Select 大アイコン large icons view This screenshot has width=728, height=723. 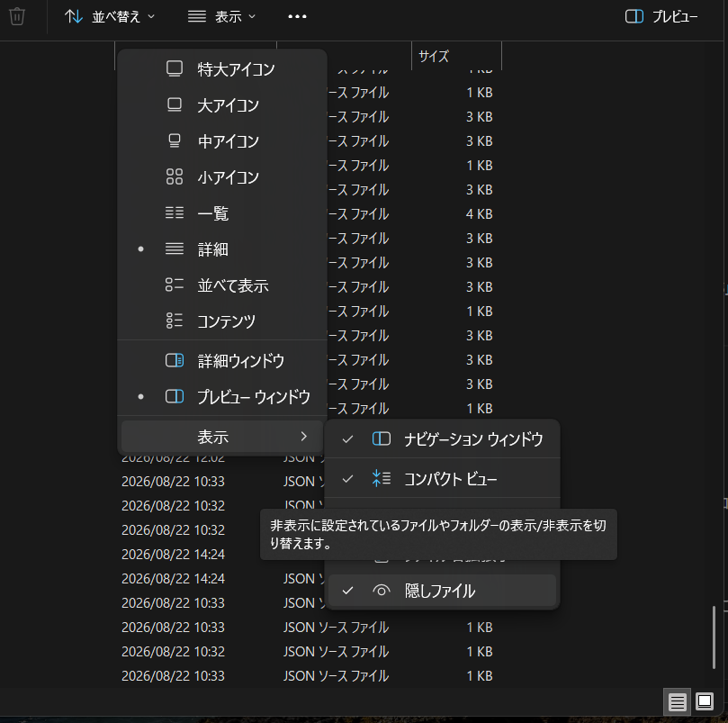point(222,105)
